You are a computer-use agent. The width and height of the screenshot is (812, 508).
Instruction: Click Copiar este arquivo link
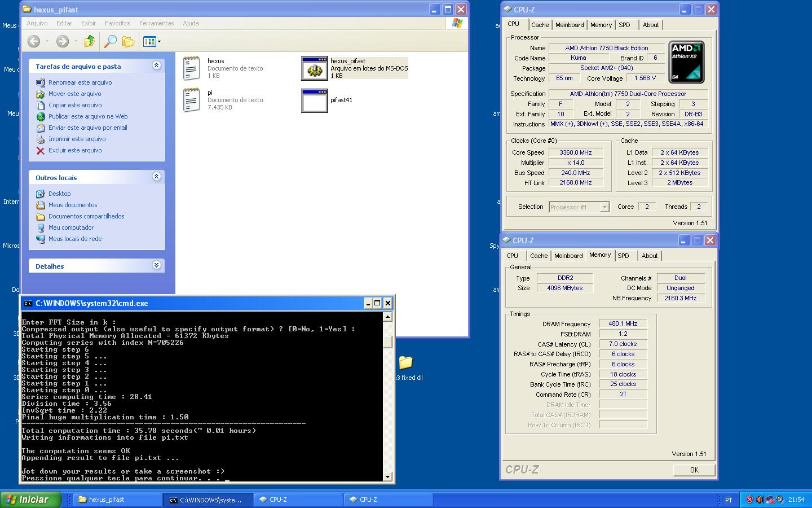pyautogui.click(x=75, y=105)
